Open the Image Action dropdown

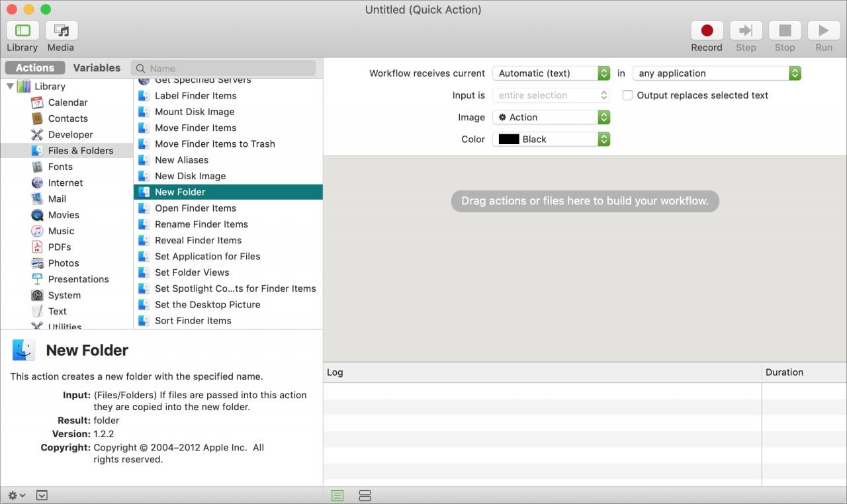[x=551, y=117]
